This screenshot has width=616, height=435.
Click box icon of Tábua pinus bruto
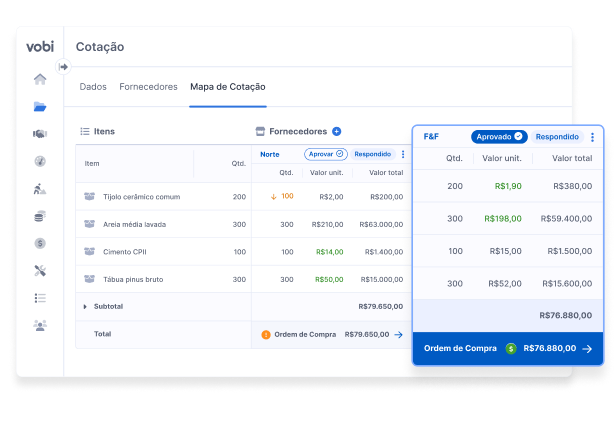point(90,279)
